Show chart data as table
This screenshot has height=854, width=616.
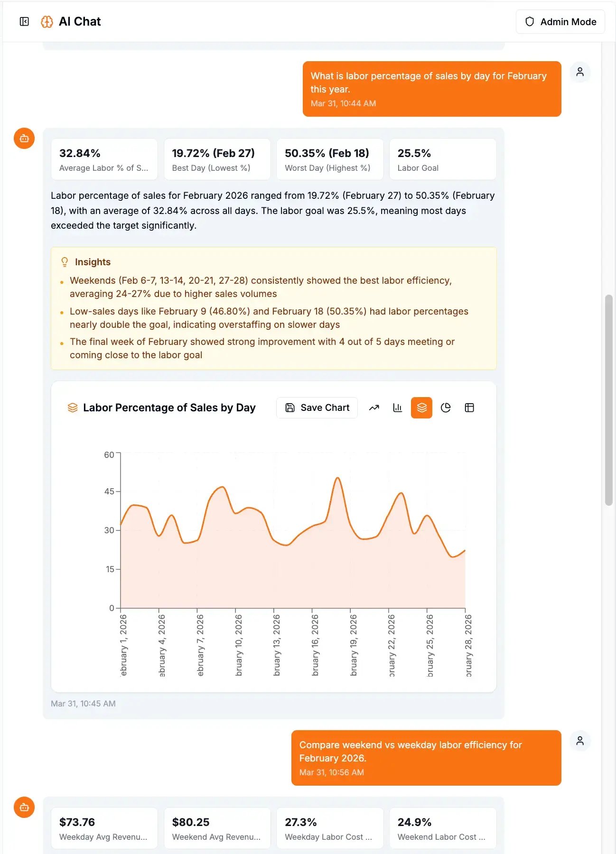(x=469, y=408)
